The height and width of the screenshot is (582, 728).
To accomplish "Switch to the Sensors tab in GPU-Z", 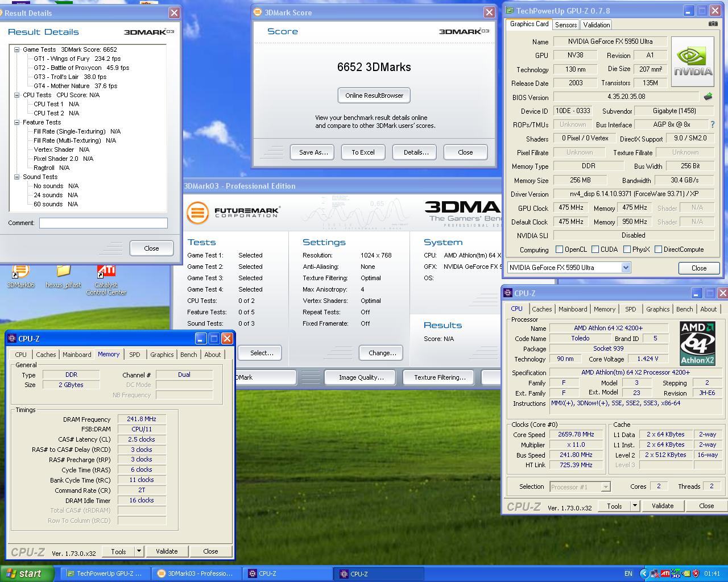I will pos(566,24).
